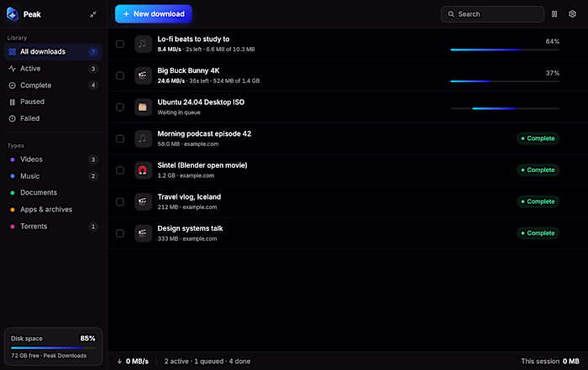Click the Peak app logo

(13, 14)
